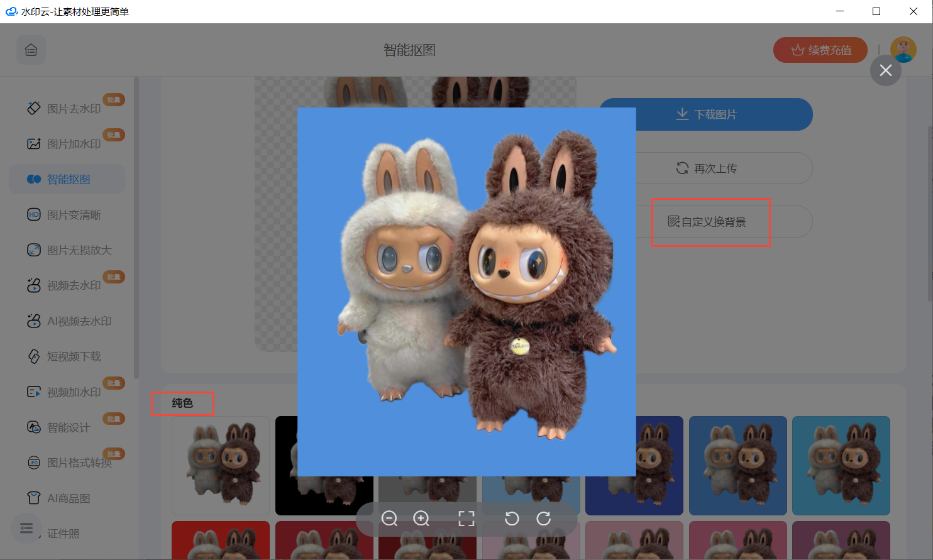Click the enlarged blue-background preview image
933x560 pixels.
[x=466, y=292]
